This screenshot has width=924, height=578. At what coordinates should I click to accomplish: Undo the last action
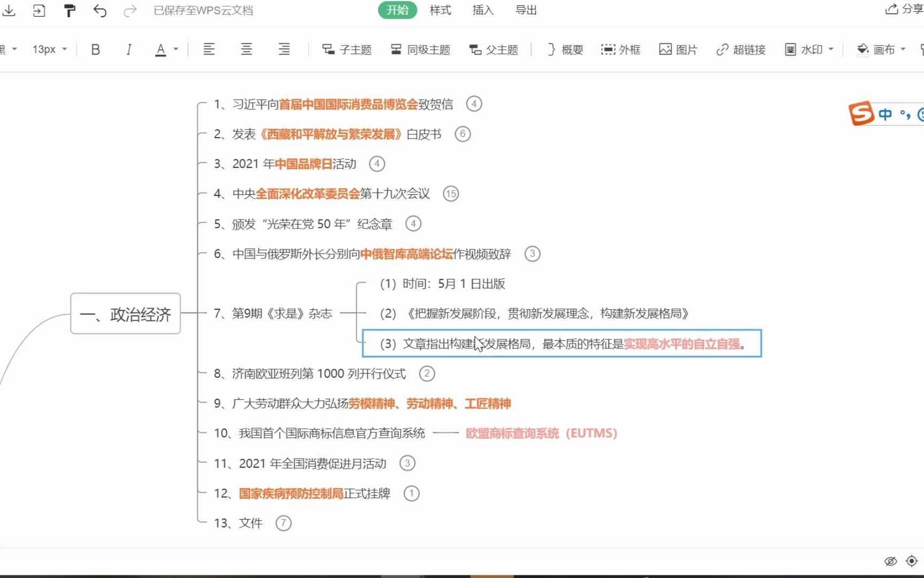point(100,10)
